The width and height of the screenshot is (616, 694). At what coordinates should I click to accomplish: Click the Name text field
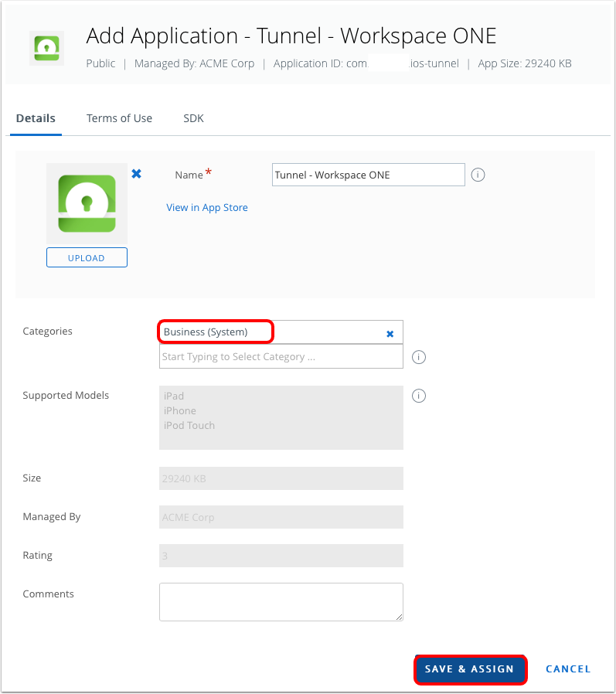click(x=368, y=175)
